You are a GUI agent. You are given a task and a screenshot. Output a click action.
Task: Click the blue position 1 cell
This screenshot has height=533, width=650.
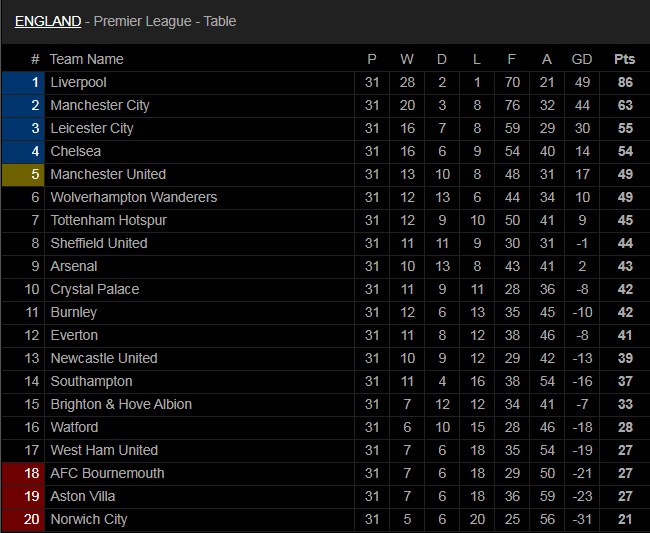click(x=23, y=82)
